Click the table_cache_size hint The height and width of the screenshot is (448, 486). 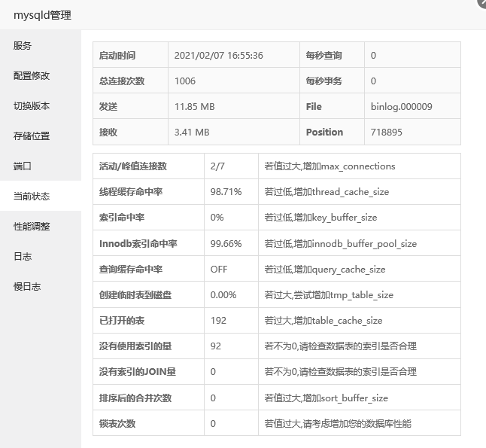click(323, 321)
